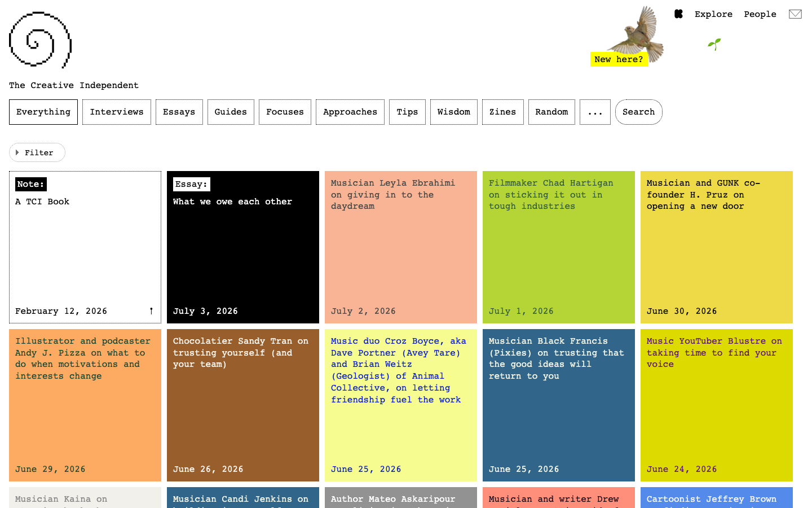Open the "..." more categories menu
This screenshot has height=508, width=812.
point(595,112)
